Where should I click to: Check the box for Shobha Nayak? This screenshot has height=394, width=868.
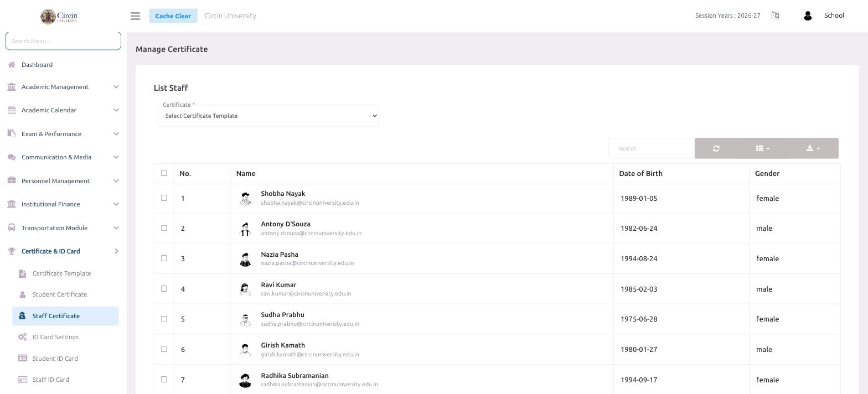(x=164, y=198)
